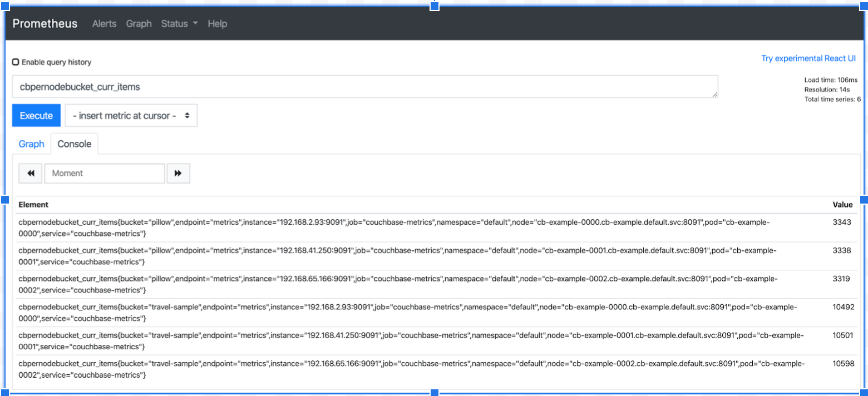
Task: Click inside the Moment input field
Action: (x=104, y=173)
